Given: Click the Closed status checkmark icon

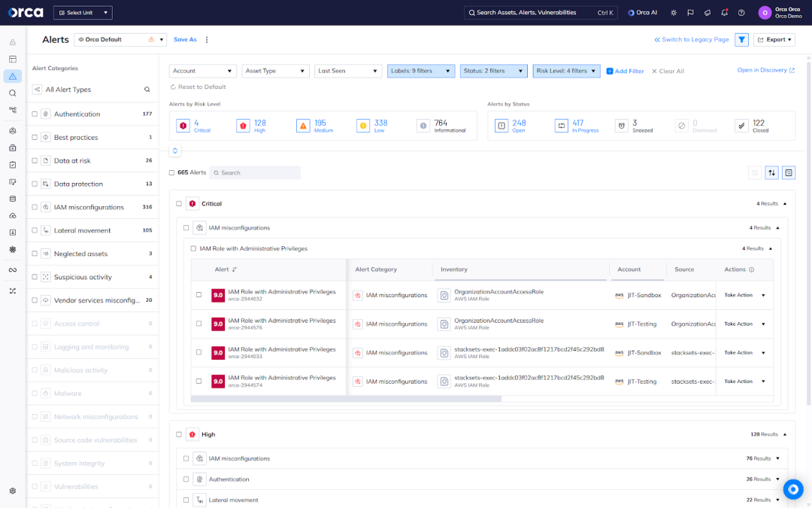Looking at the screenshot, I should click(741, 126).
